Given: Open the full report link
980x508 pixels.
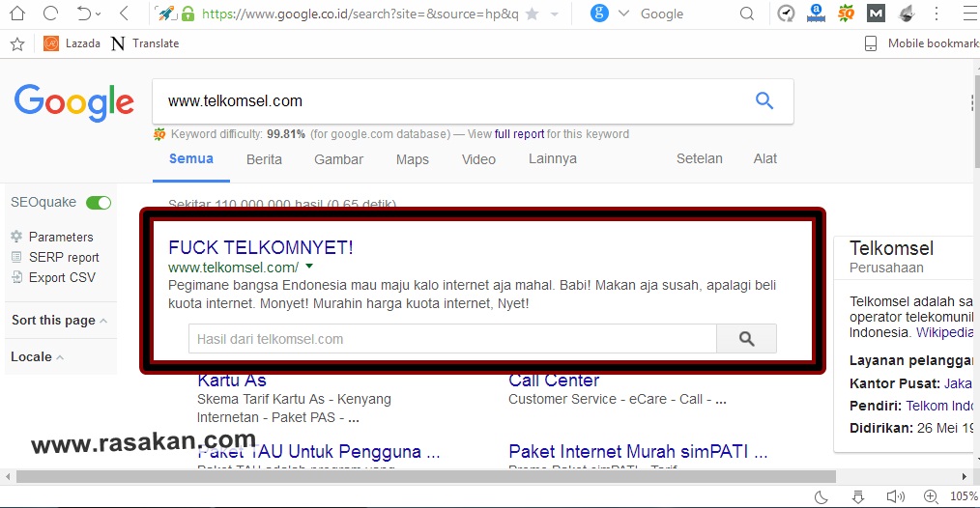Looking at the screenshot, I should (519, 133).
